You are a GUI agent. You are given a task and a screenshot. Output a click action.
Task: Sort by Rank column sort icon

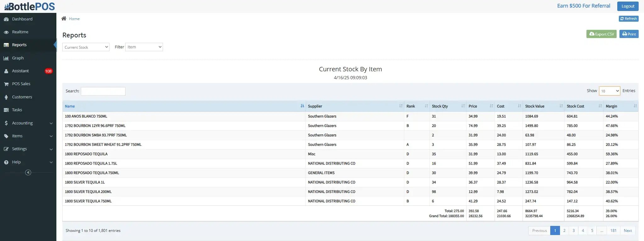(x=426, y=106)
